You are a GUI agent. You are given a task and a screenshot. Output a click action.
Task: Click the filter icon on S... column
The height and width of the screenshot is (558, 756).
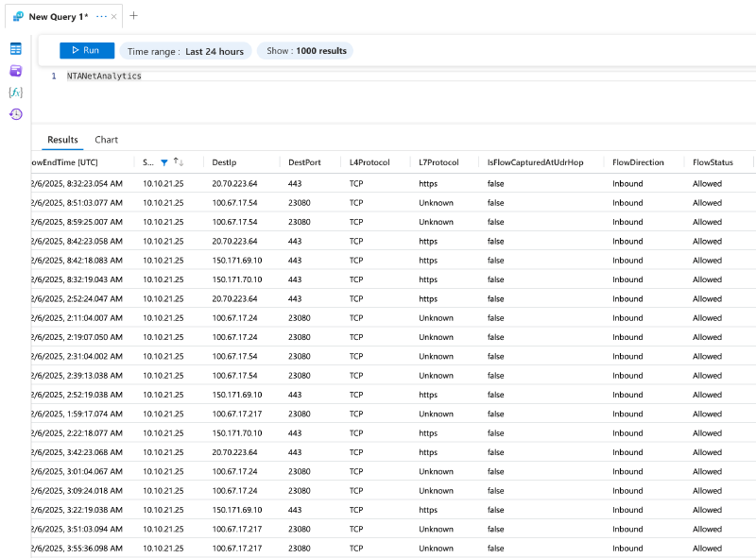164,162
